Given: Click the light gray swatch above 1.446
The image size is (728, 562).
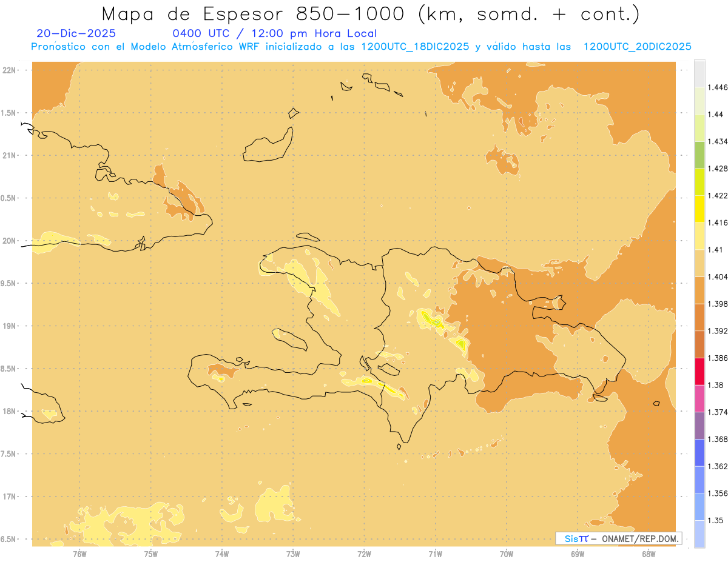Looking at the screenshot, I should 699,73.
